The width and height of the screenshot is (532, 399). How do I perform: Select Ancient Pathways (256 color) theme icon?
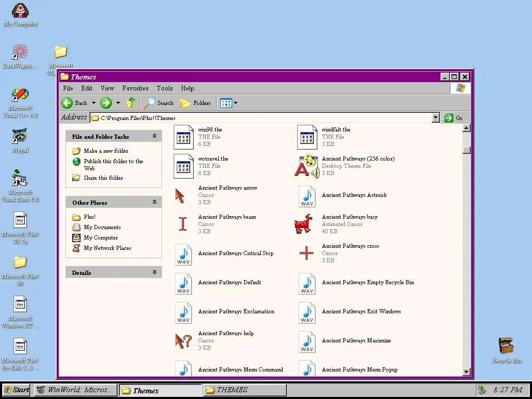307,166
